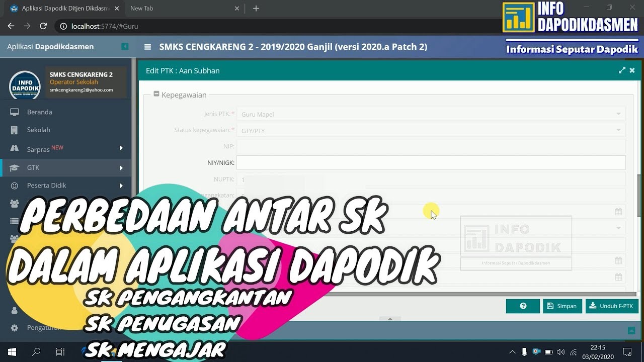Image resolution: width=644 pixels, height=362 pixels.
Task: Collapse the Kepegawaian section
Action: (156, 94)
